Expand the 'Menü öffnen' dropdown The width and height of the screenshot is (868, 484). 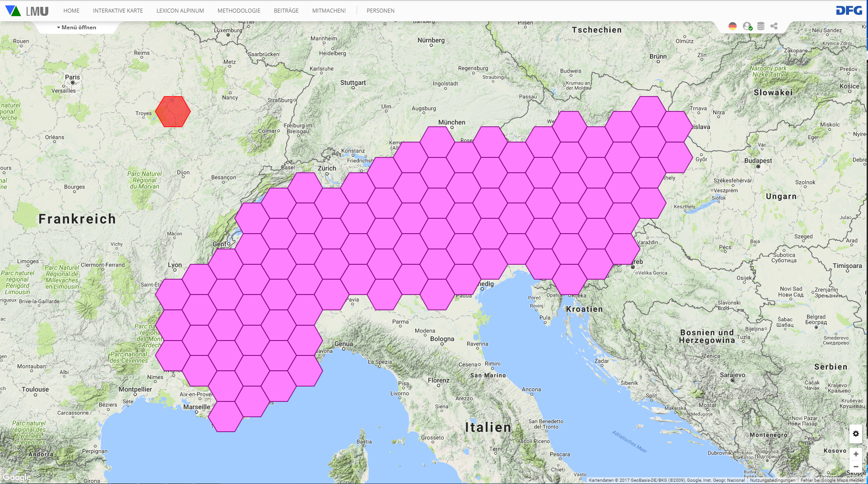[x=77, y=28]
